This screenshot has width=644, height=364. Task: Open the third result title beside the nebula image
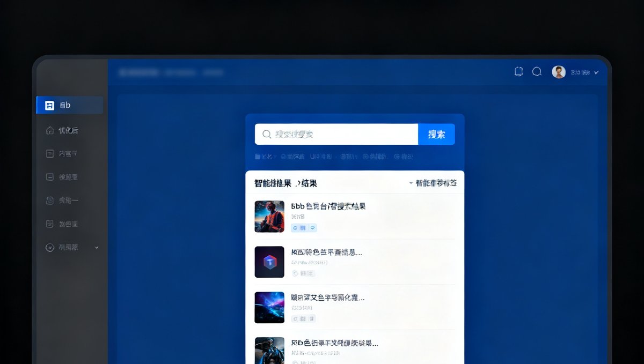click(x=328, y=298)
